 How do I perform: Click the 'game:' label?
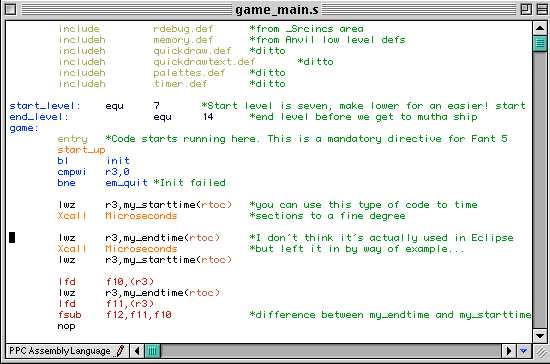[x=24, y=128]
